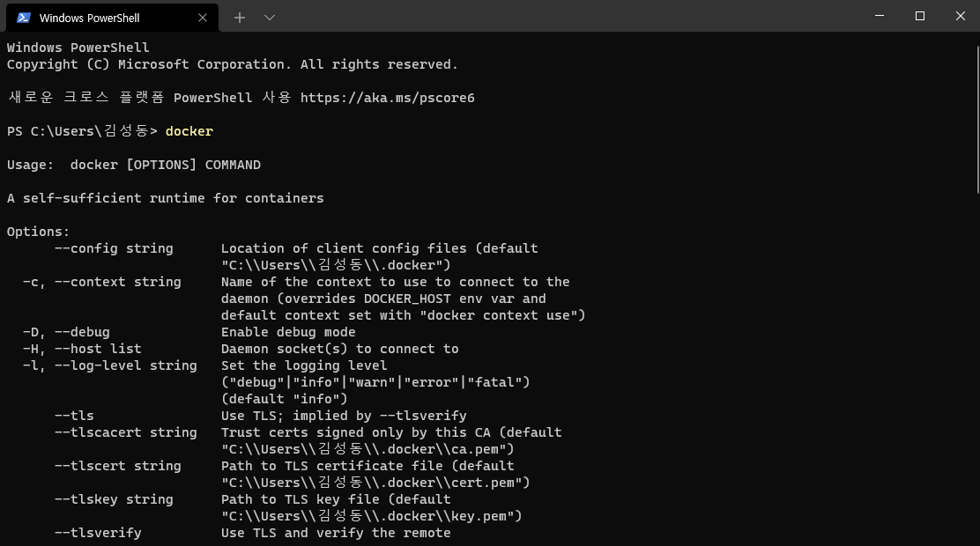Click the --config string option text

tap(114, 248)
